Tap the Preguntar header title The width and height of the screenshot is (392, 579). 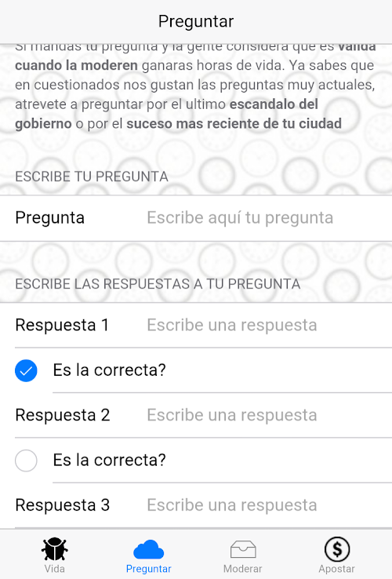point(196,21)
